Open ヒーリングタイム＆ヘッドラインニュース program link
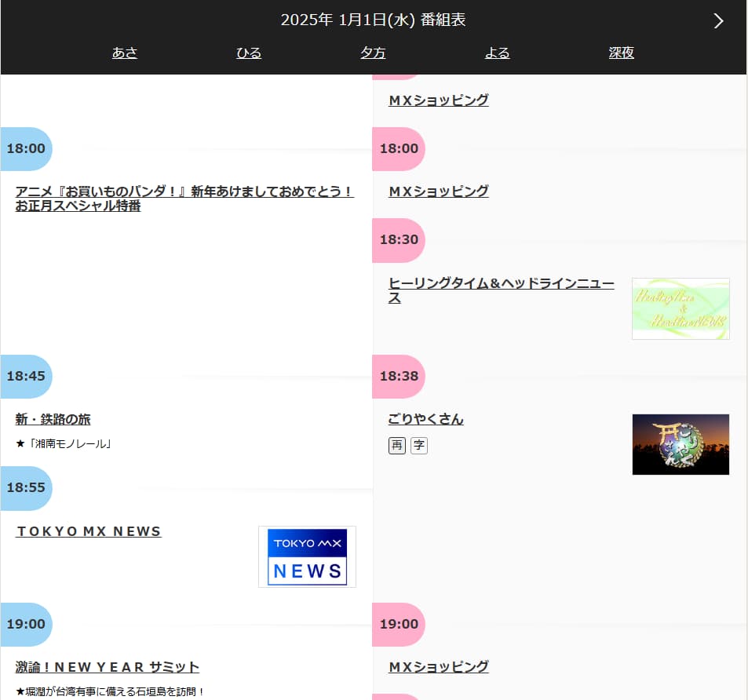Screen dimensions: 748x700 (x=501, y=290)
